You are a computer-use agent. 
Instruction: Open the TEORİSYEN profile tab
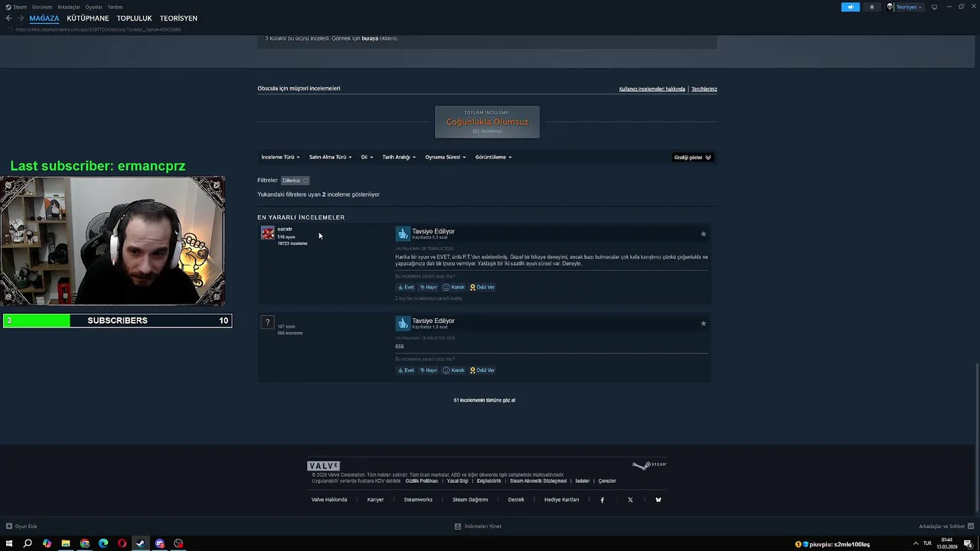point(178,18)
